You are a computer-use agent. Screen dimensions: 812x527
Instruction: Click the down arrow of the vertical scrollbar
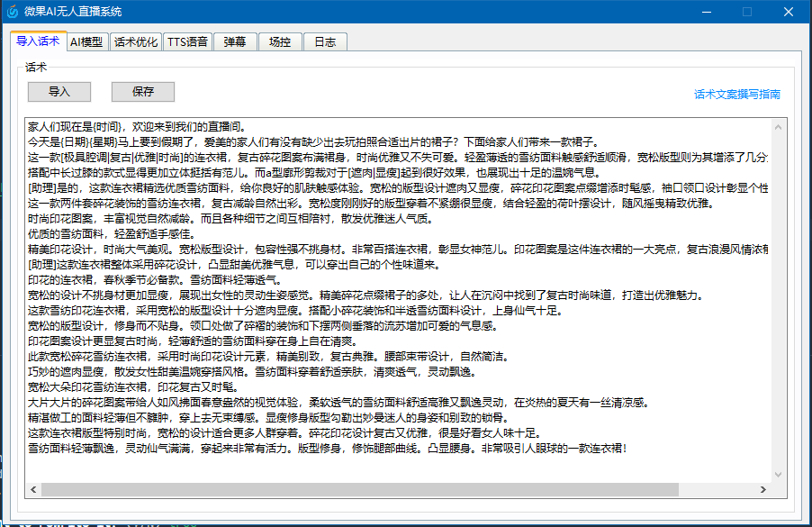(x=778, y=476)
